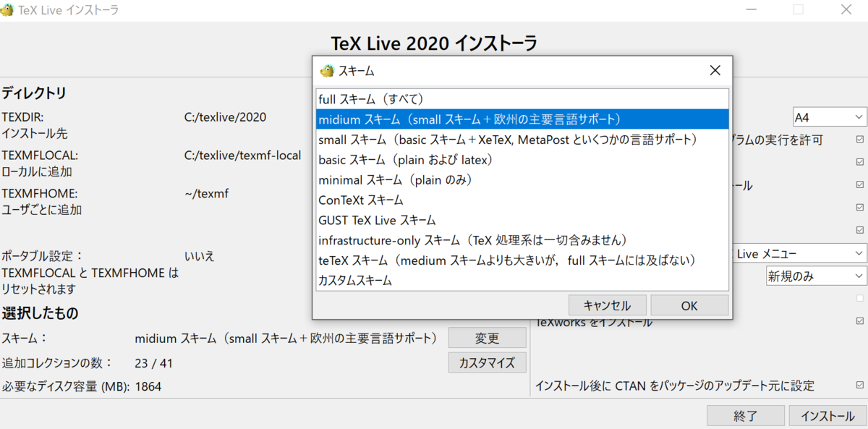Select the ConTeXt スキーム entry
Image resolution: width=868 pixels, height=429 pixels.
tap(522, 200)
